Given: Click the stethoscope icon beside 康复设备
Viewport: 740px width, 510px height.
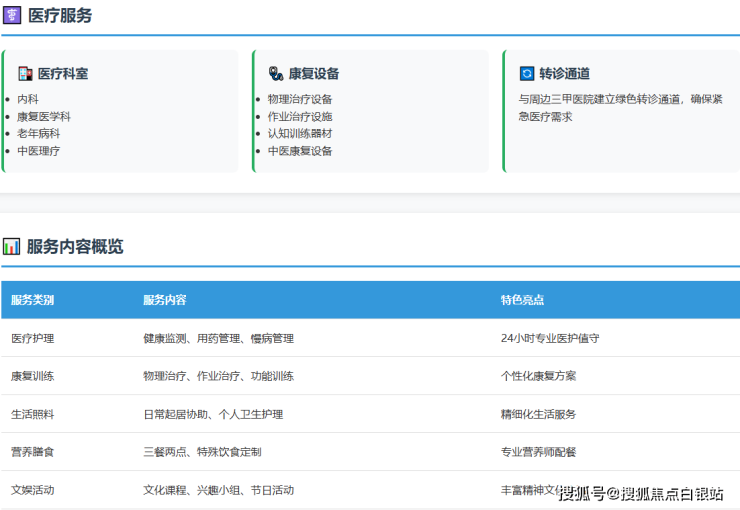Looking at the screenshot, I should (276, 73).
